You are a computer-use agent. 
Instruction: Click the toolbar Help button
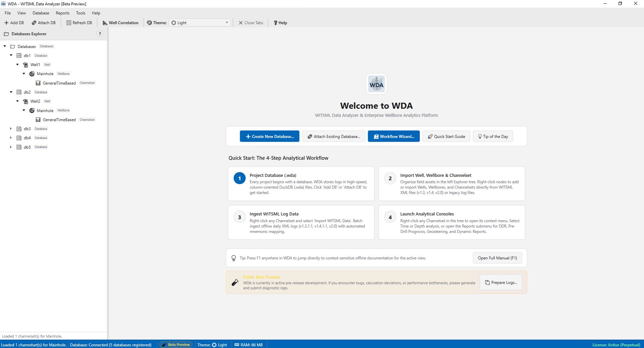pyautogui.click(x=280, y=23)
